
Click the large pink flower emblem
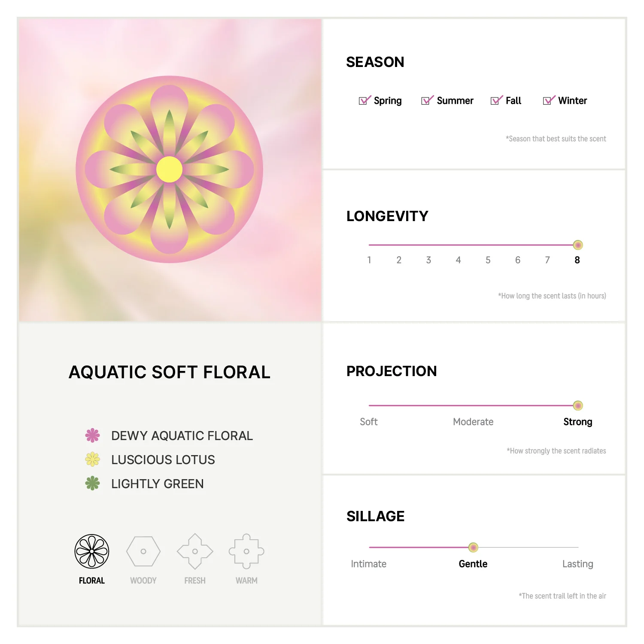pos(170,170)
